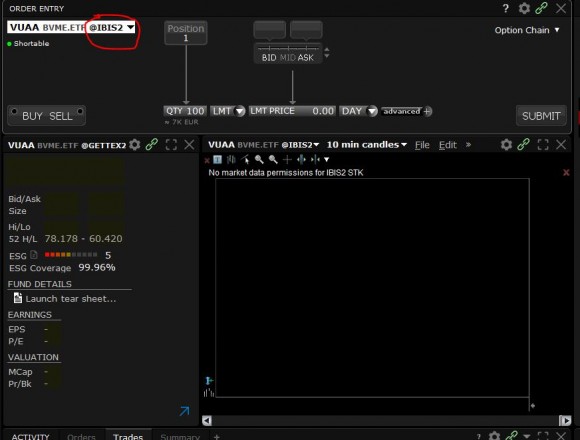Open the DAY time-in-force dropdown

point(358,111)
